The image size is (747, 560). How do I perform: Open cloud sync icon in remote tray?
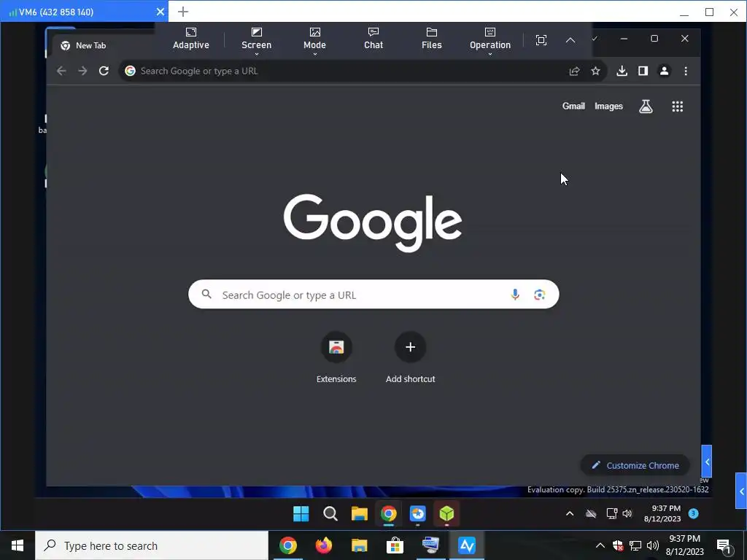coord(591,513)
